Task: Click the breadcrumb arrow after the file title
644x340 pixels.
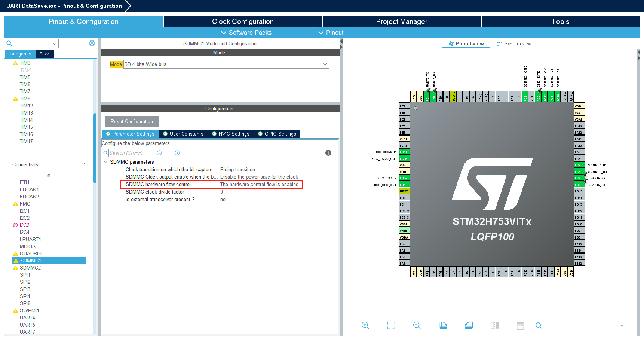Action: pyautogui.click(x=128, y=6)
